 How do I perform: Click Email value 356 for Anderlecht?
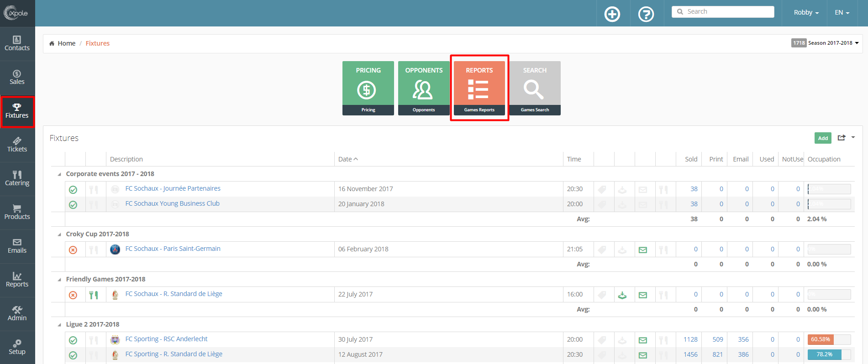point(743,339)
